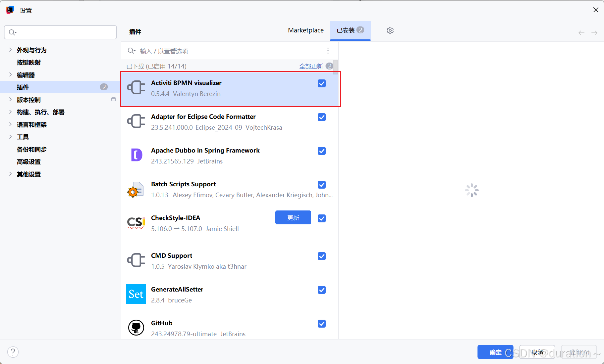Disable the GenerateAllSetter plugin checkbox
The height and width of the screenshot is (364, 604).
coord(322,290)
